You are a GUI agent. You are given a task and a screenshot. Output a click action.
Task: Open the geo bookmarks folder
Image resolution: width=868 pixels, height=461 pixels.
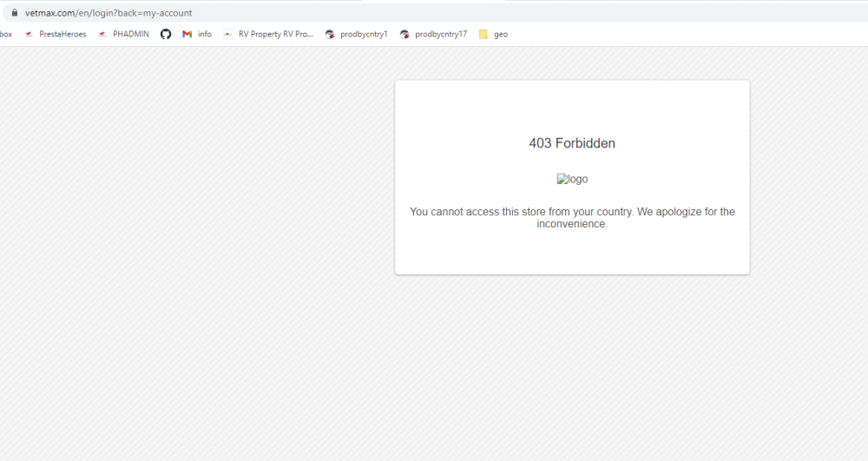click(x=493, y=35)
